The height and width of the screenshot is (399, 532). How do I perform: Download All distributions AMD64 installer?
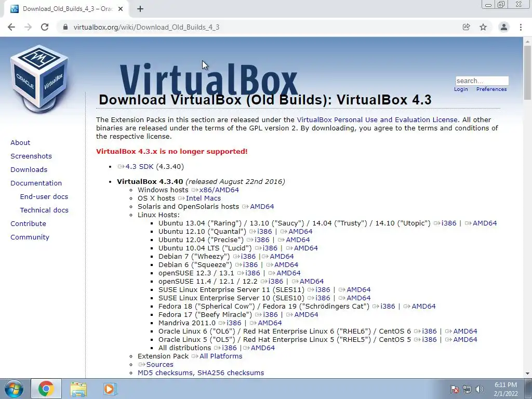point(263,348)
